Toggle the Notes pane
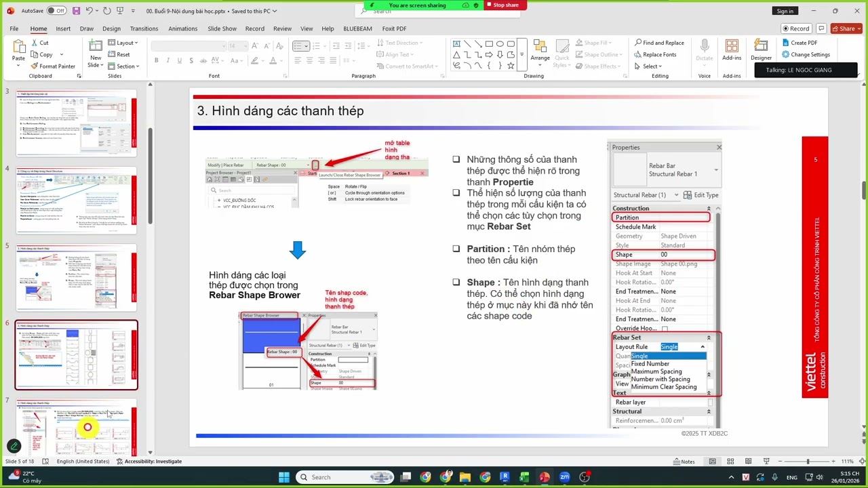Screen dimensions: 868x488 point(684,462)
